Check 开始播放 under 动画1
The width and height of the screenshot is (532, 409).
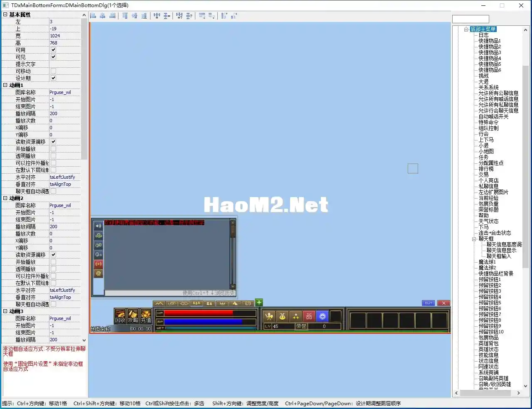click(53, 149)
